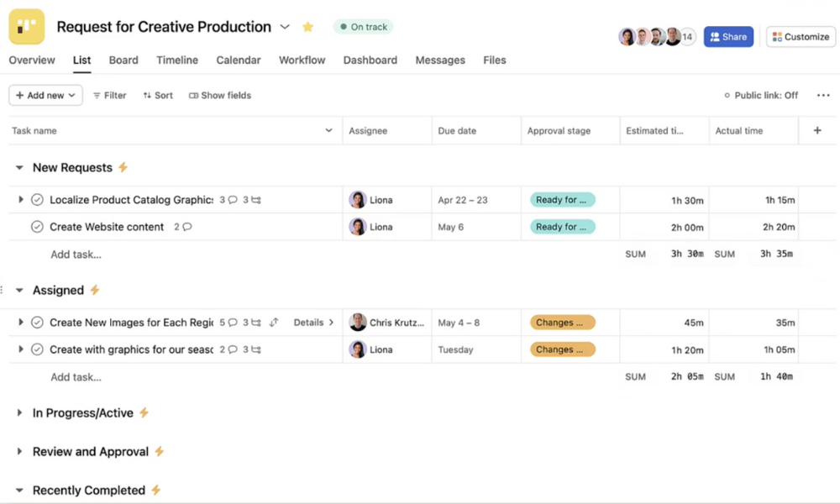Click the orange Changes approval tag for Chris Krutz
840x504 pixels.
tap(562, 323)
